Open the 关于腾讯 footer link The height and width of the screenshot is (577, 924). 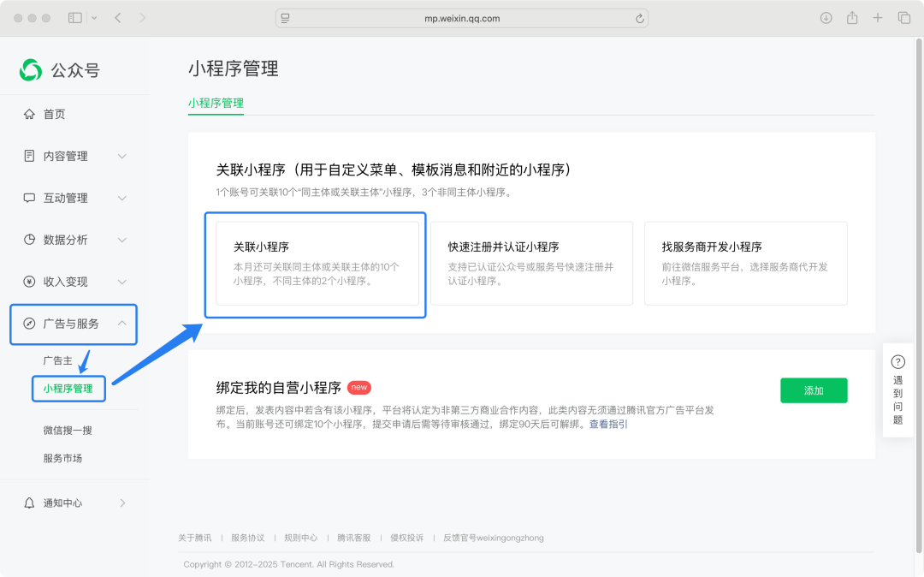(194, 538)
